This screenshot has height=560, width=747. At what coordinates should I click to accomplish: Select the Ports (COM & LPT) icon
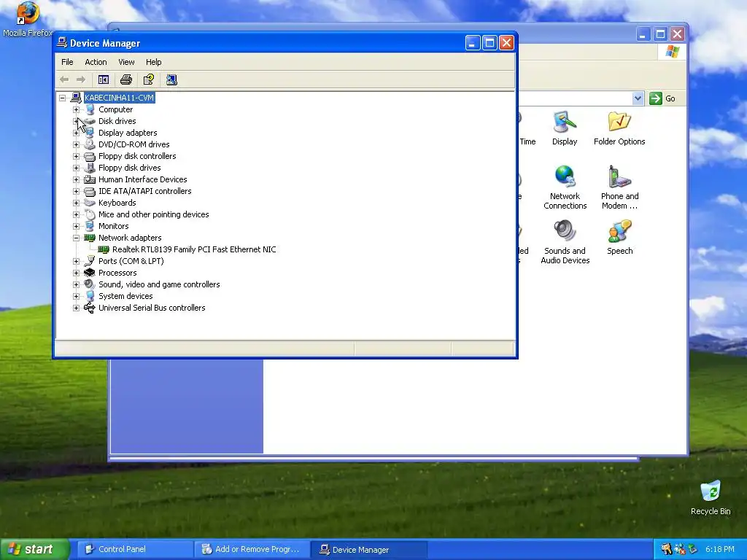90,261
